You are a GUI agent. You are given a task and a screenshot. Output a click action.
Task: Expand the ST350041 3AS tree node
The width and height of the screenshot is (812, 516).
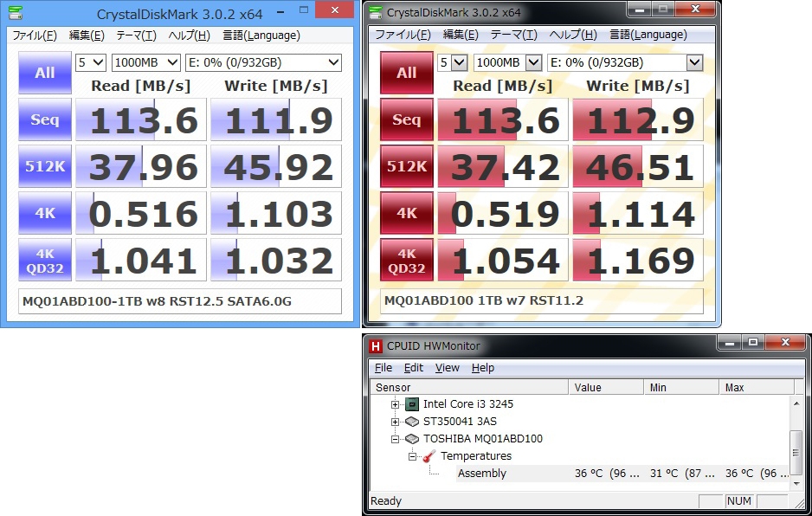pos(395,422)
